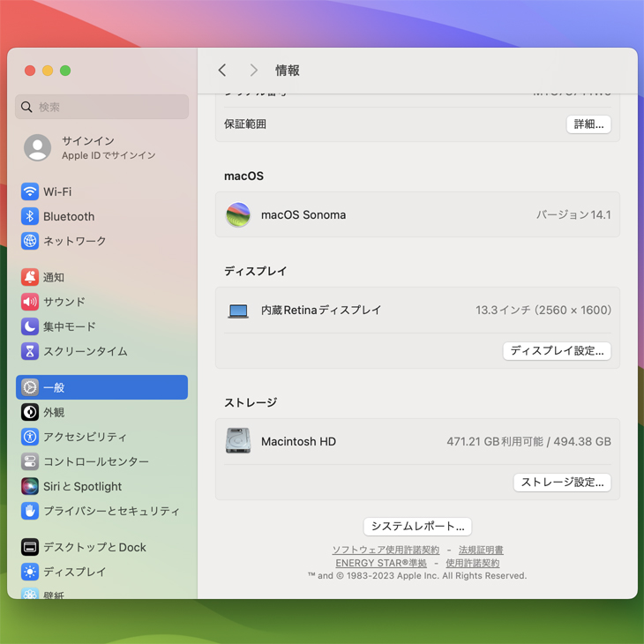Open スクリーンタイム hourglass icon

[30, 351]
